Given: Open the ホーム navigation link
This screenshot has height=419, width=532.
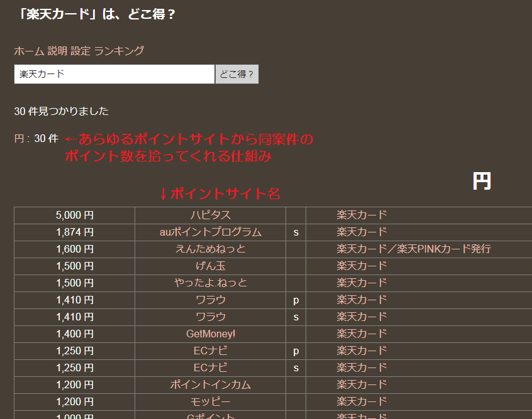Looking at the screenshot, I should click(29, 51).
